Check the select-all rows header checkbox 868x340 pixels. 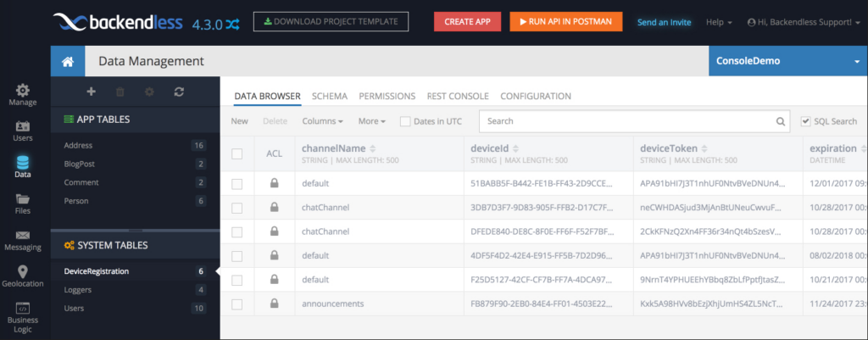(x=237, y=153)
